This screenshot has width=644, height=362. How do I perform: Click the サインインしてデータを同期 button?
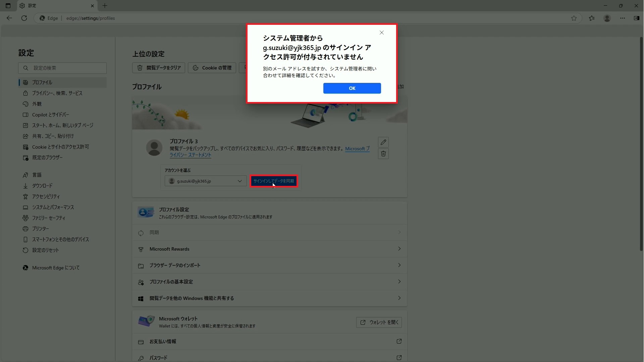coord(274,181)
